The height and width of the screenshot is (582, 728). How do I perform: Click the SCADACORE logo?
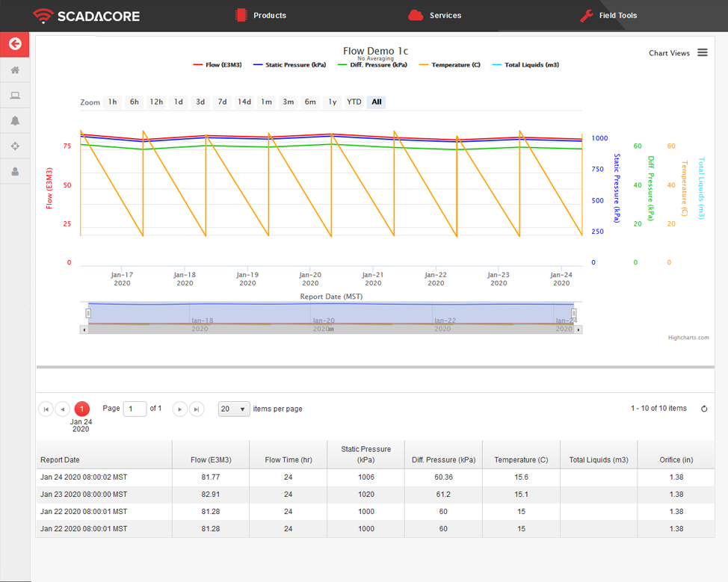point(86,15)
